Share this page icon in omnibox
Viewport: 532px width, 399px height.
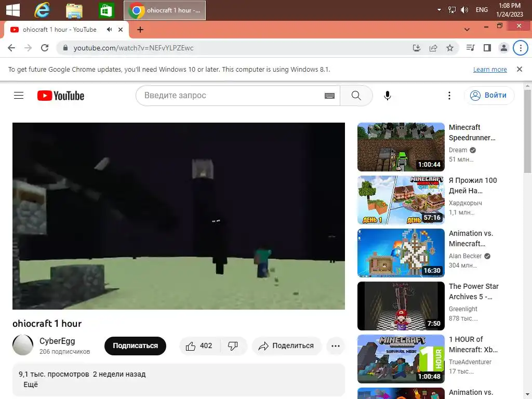(x=433, y=48)
